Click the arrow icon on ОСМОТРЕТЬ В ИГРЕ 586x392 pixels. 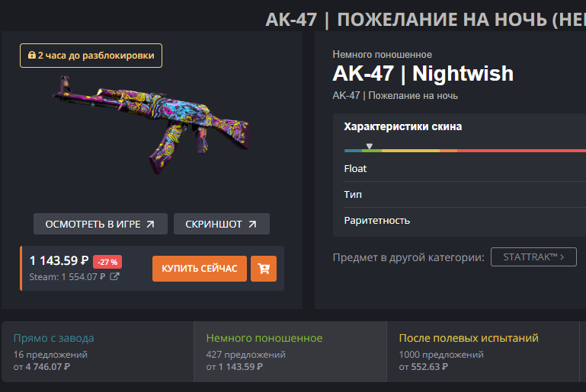coord(150,224)
